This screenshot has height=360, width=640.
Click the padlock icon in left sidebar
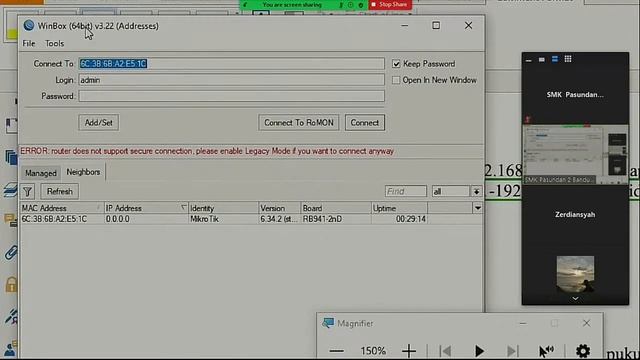tap(11, 284)
